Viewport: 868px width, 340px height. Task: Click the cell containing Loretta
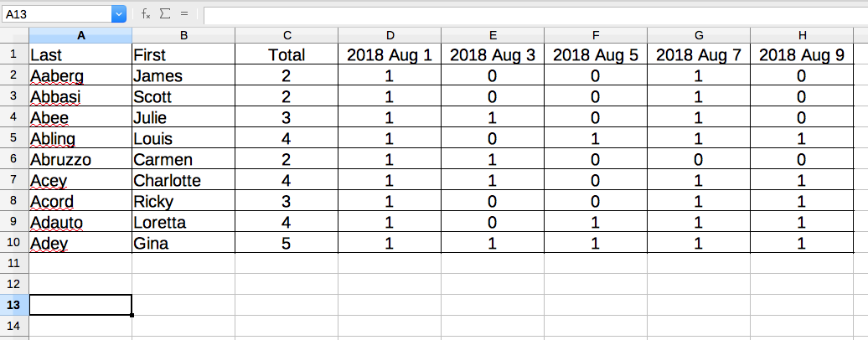tap(183, 222)
